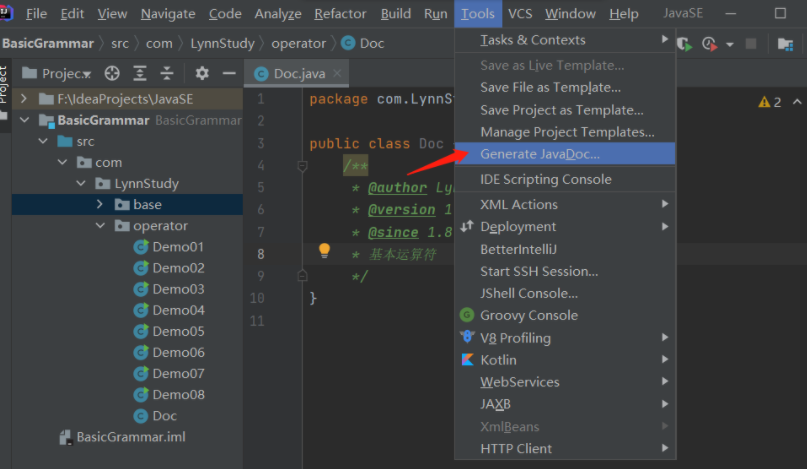Open the WebServices submenu

(x=565, y=382)
